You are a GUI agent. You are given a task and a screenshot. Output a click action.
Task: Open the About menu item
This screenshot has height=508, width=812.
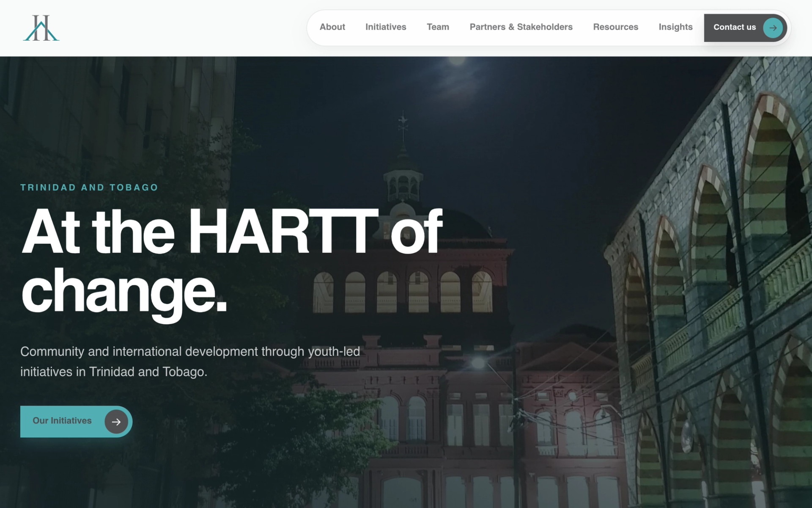point(332,27)
